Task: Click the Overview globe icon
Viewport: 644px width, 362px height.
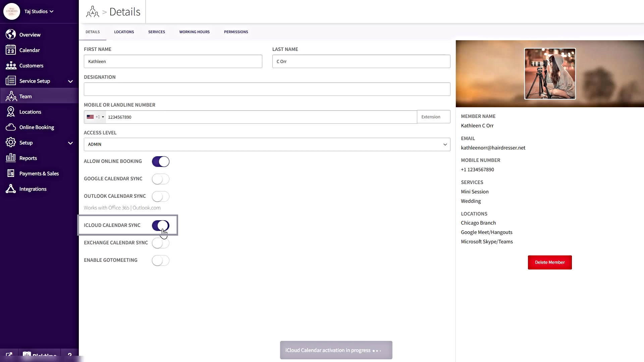Action: click(x=11, y=35)
